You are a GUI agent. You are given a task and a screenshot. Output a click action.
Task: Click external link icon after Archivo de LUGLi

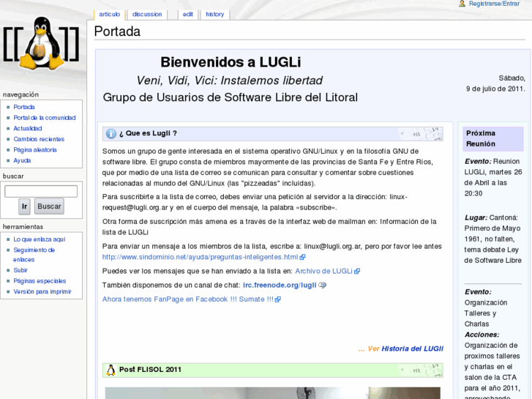click(x=357, y=271)
